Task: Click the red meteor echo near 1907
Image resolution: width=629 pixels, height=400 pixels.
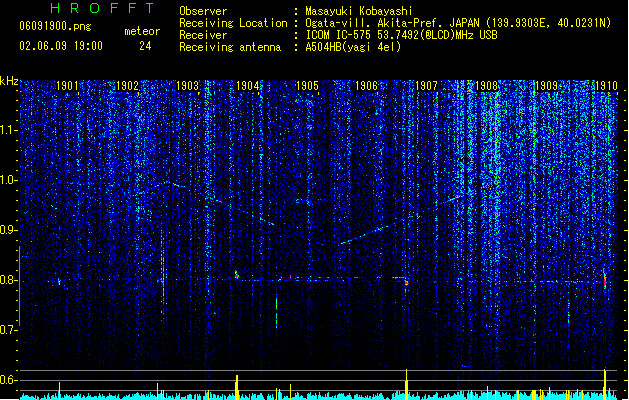Action: (x=406, y=282)
